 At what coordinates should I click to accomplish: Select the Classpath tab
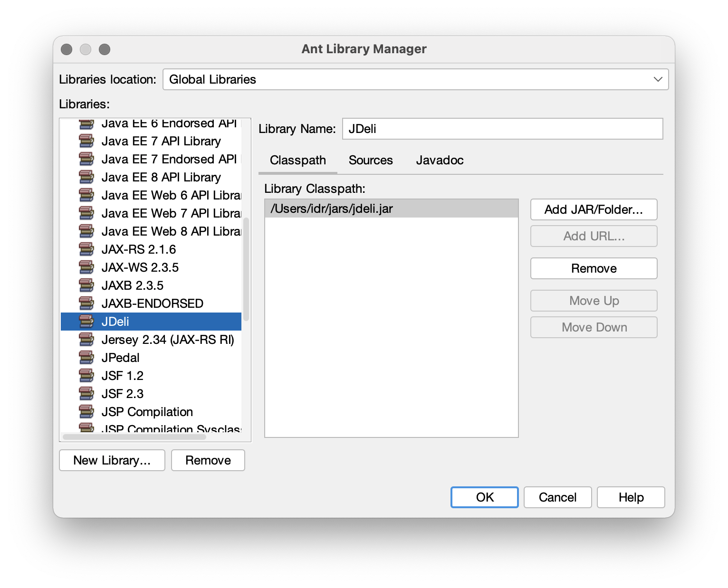coord(297,160)
